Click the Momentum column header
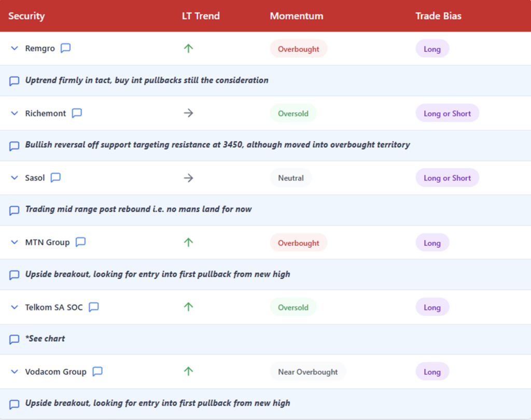 (x=296, y=16)
